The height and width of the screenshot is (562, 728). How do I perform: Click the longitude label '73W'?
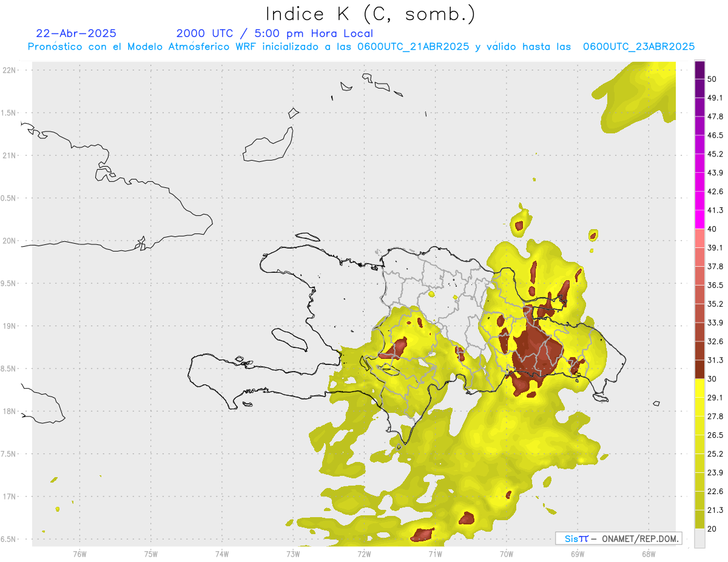click(293, 555)
